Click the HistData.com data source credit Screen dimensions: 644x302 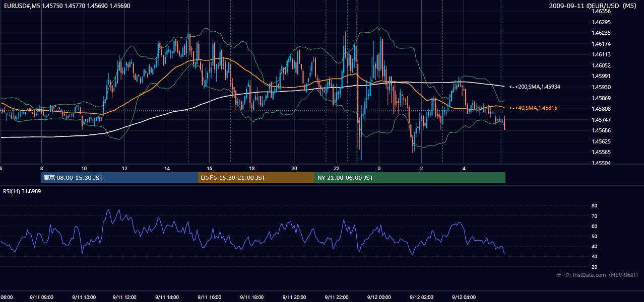[598, 275]
